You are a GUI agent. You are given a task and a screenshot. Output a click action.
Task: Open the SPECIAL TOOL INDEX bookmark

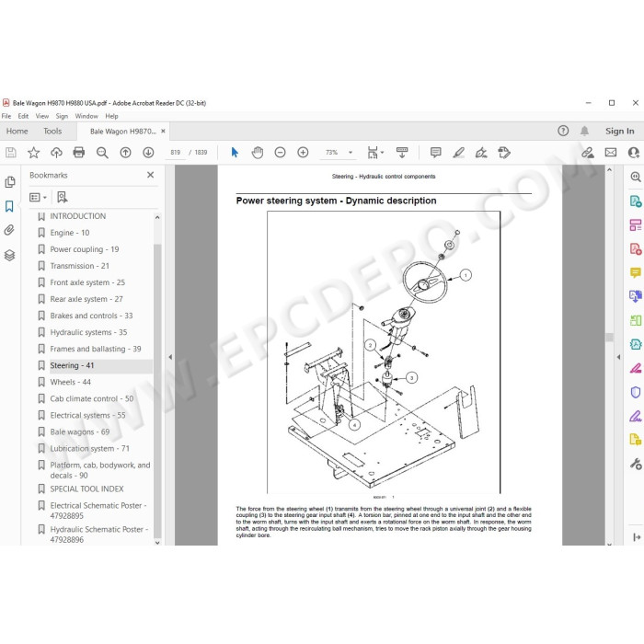coord(86,489)
